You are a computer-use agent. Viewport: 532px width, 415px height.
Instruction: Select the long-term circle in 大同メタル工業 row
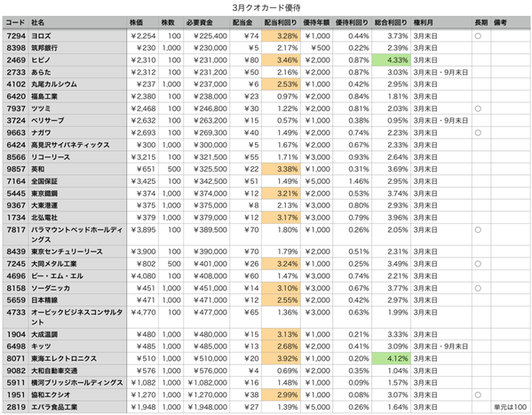(478, 264)
